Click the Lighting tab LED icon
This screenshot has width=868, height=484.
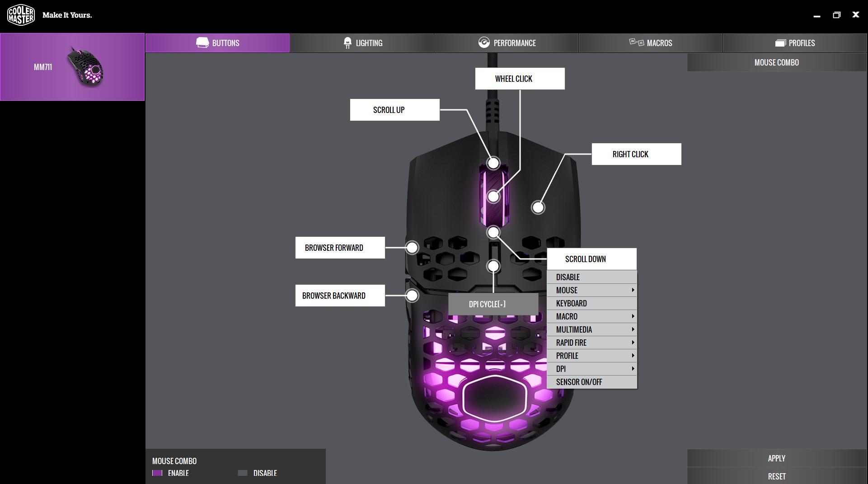347,43
